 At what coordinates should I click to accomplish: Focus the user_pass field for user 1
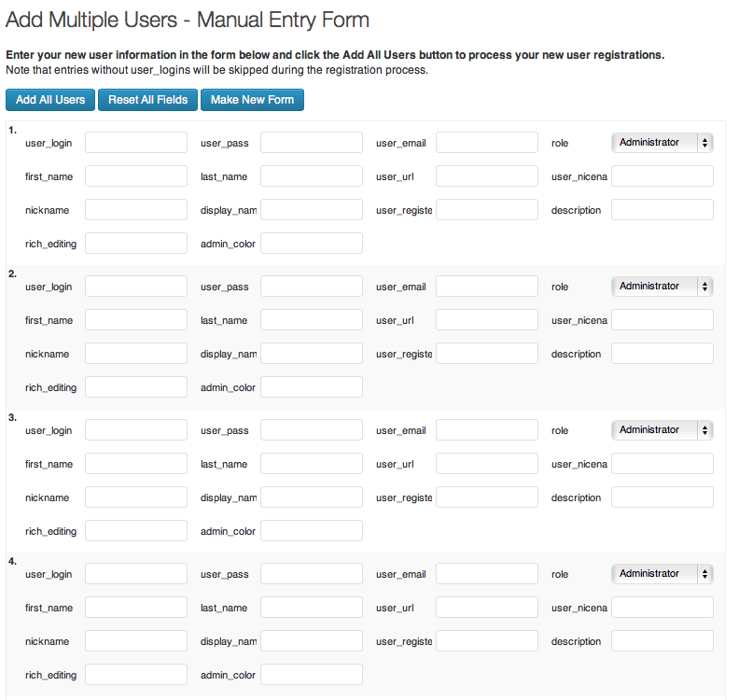tap(312, 143)
